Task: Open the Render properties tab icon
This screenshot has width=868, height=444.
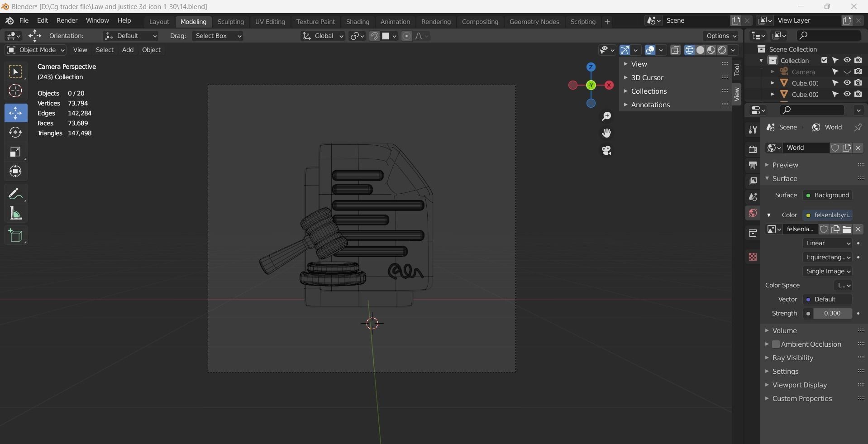Action: pos(753,149)
